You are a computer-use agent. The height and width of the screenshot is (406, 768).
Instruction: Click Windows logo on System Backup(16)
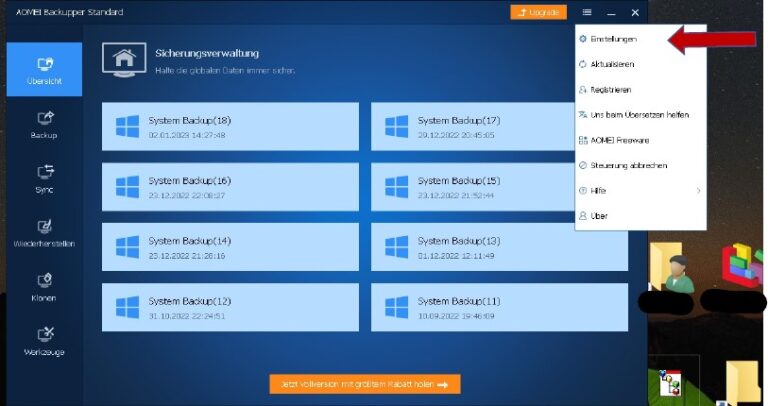(x=127, y=187)
